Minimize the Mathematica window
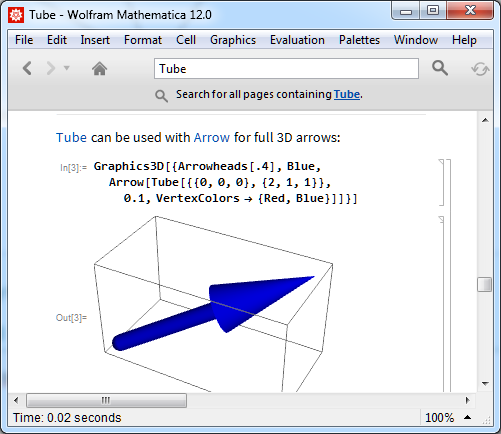 [406, 11]
